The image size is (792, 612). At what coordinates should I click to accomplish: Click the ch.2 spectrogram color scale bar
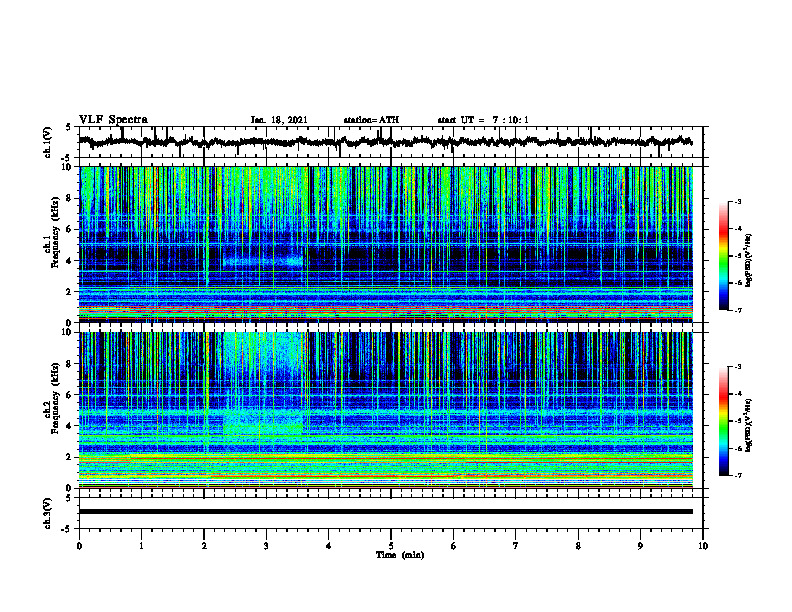[723, 421]
